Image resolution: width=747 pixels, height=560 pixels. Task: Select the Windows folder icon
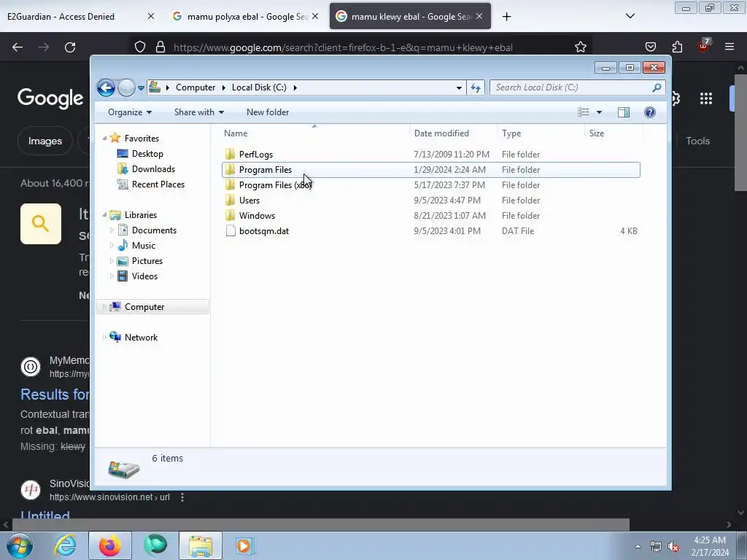coord(230,216)
